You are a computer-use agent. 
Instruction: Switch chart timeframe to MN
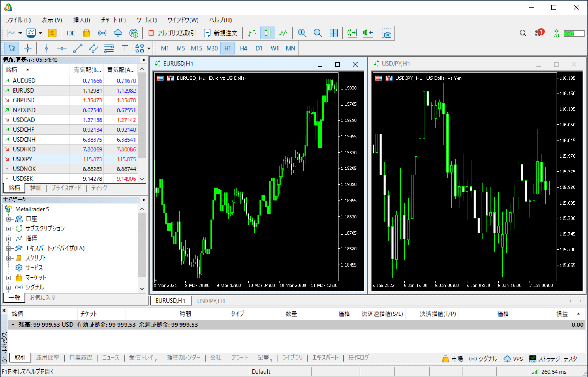coord(290,48)
